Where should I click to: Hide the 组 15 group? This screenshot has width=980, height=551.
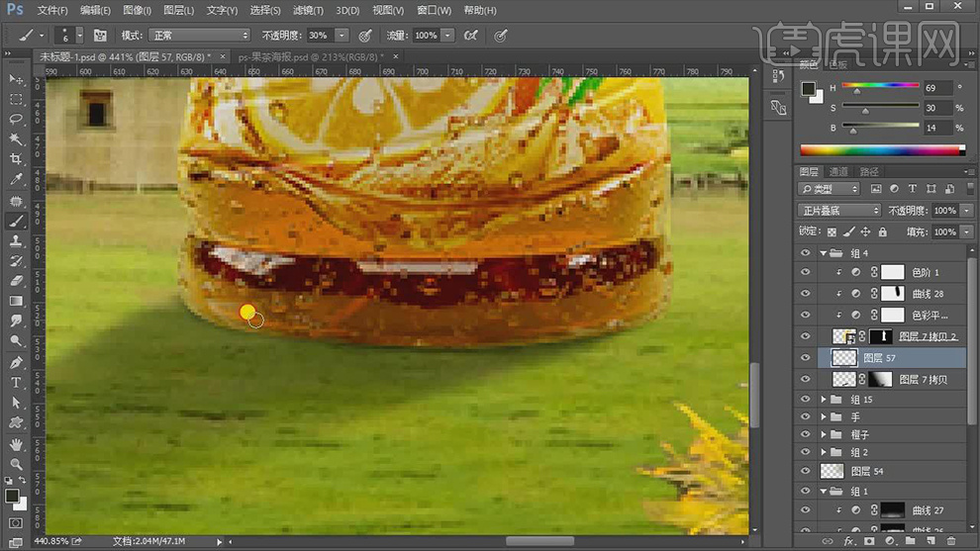click(x=805, y=400)
